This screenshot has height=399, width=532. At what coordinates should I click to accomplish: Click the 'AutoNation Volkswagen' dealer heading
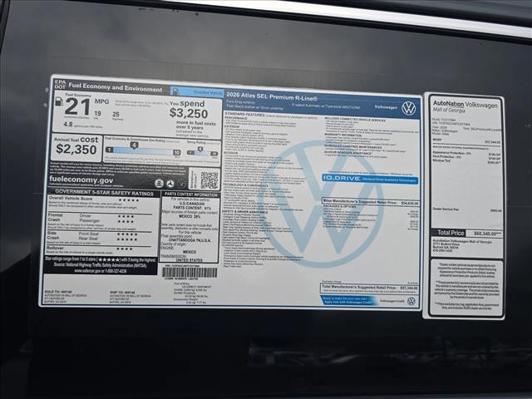(465, 104)
